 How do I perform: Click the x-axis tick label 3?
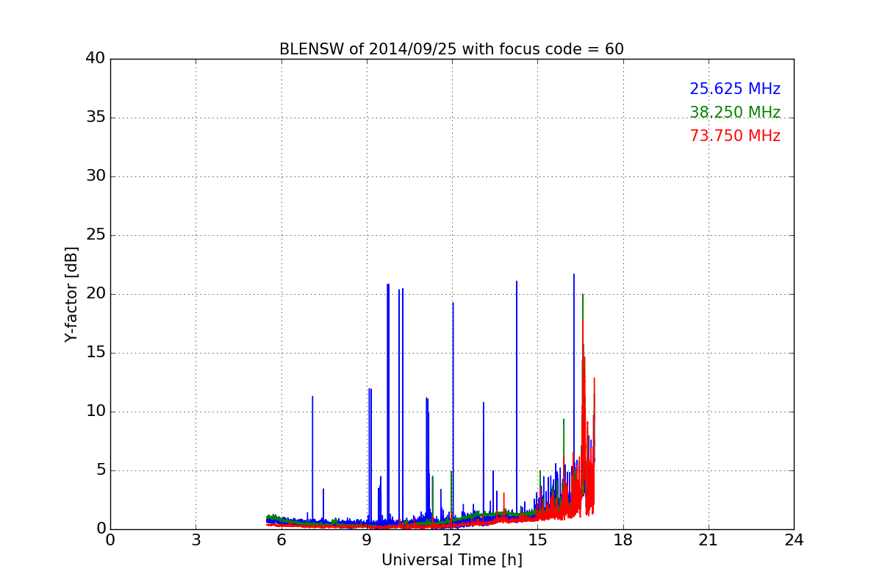196,540
